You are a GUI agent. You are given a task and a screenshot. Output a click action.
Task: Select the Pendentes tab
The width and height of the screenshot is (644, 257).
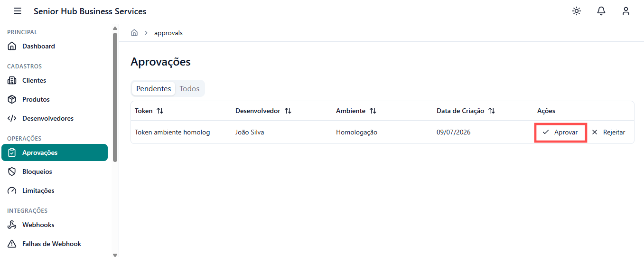tap(153, 88)
